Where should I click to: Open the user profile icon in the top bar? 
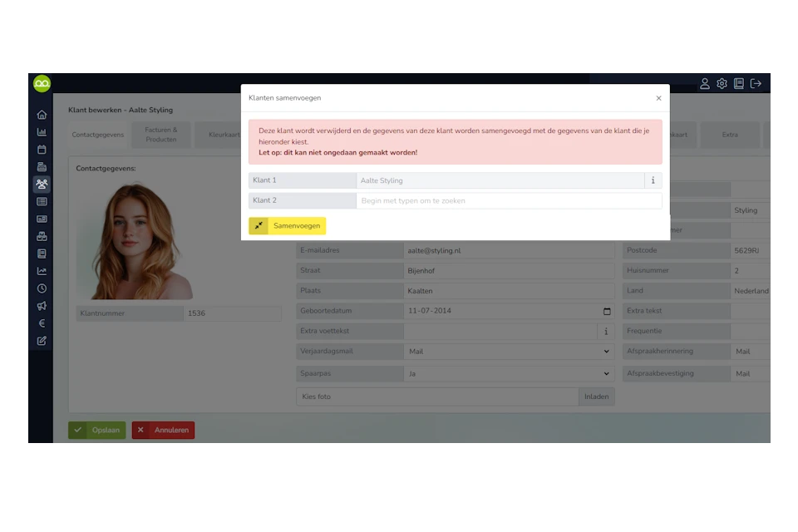click(704, 83)
